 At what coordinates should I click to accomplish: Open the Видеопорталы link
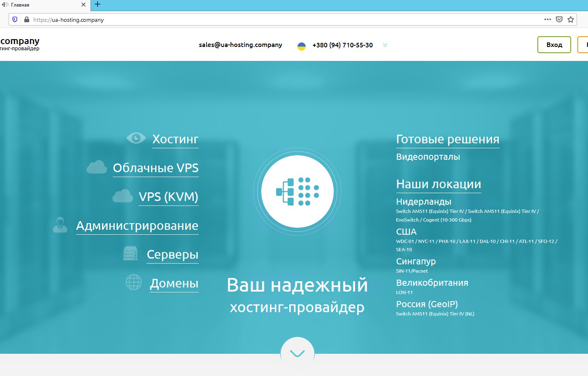428,157
